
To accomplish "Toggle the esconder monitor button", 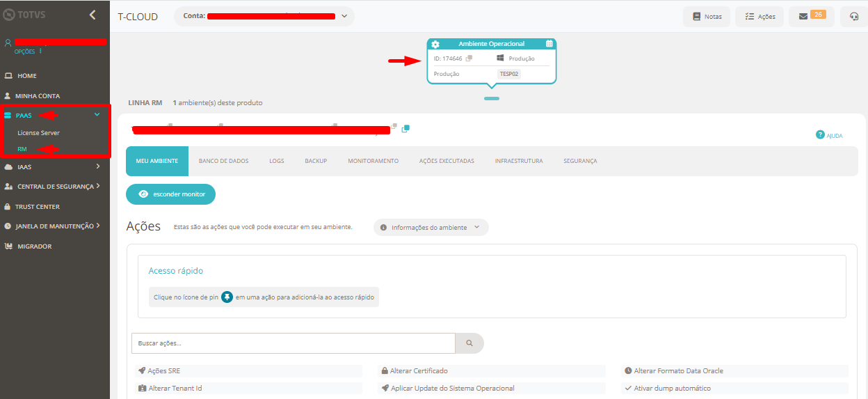I will pyautogui.click(x=170, y=194).
